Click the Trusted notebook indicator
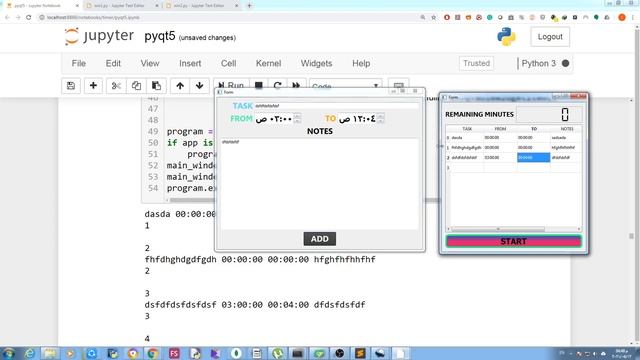 (x=476, y=63)
